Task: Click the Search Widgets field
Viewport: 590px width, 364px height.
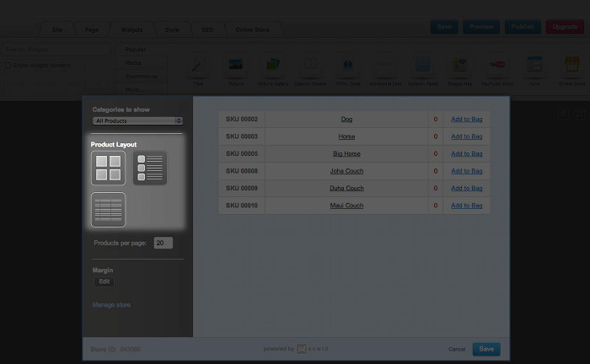Action: tap(56, 50)
